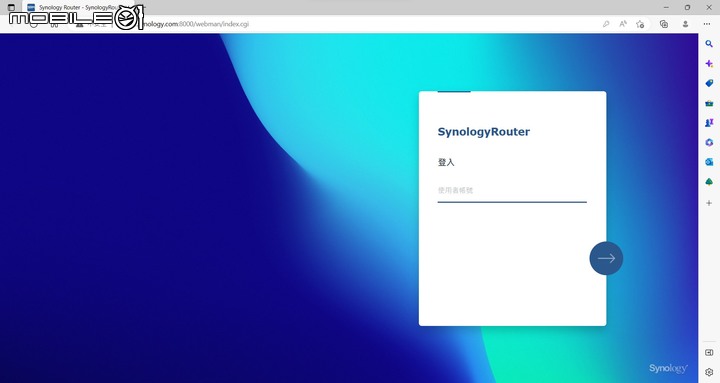Open the Shopping tag sidebar icon

click(709, 83)
